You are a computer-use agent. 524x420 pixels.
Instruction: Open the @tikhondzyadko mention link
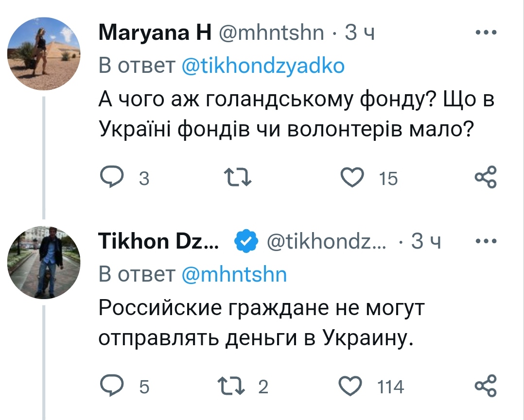click(x=263, y=66)
